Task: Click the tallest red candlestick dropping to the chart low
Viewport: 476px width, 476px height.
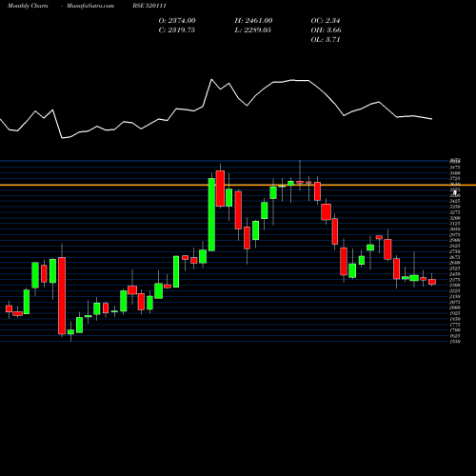Action: 62,296
